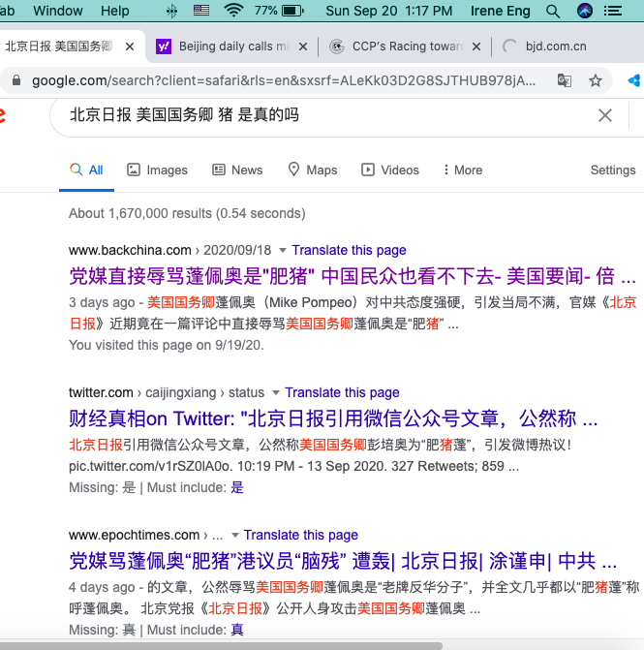
Task: Click the horizontal scrollbar at the bottom
Action: click(x=223, y=645)
